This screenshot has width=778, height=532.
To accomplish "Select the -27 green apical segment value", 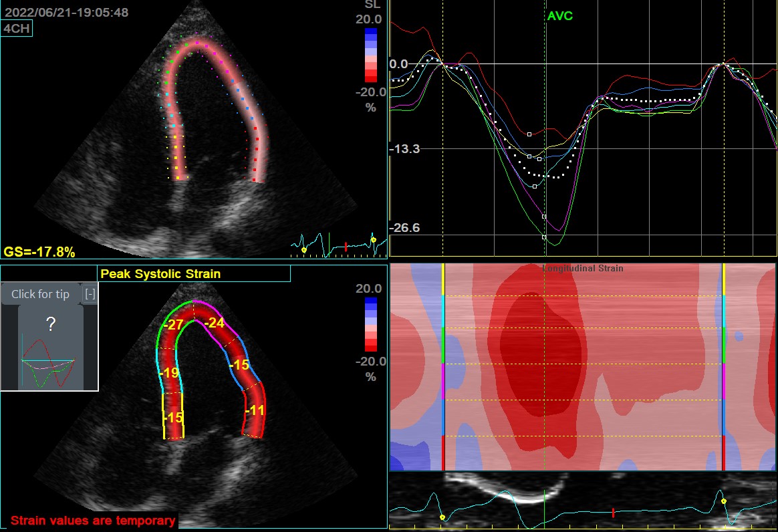I will (x=174, y=325).
